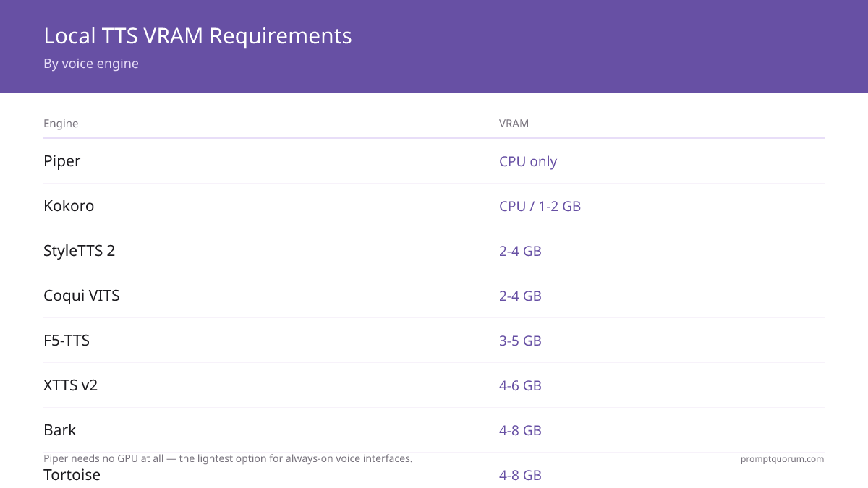868x488 pixels.
Task: Select the 'XTTS v2' engine name
Action: (x=70, y=385)
